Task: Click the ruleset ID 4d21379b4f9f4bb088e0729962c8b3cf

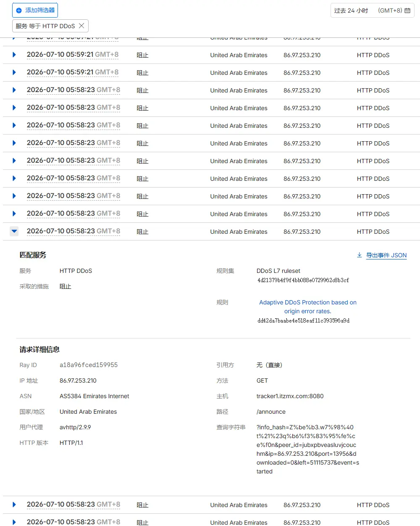Action: click(x=303, y=280)
